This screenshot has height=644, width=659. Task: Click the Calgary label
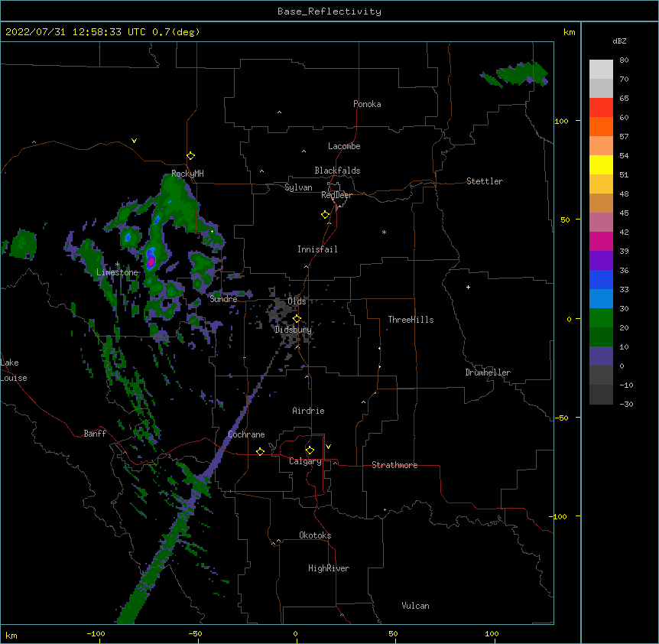point(305,461)
